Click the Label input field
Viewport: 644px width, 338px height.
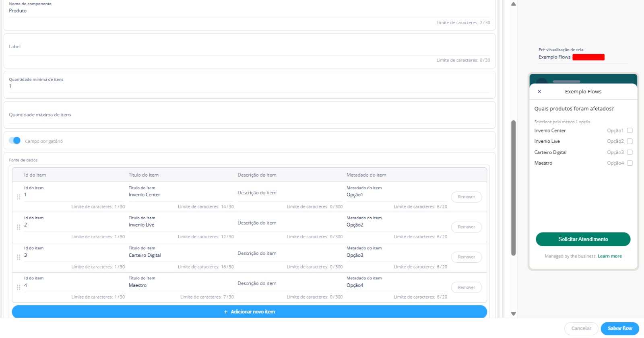[x=249, y=47]
